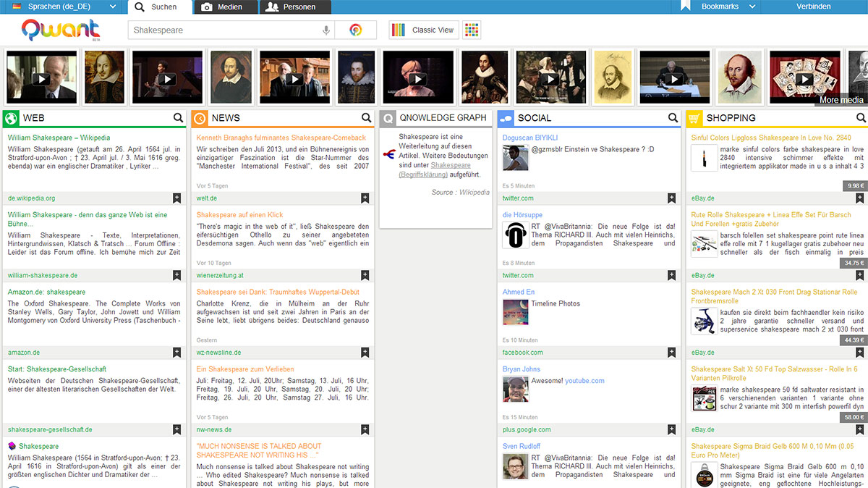
Task: Click Verbinden to sign in
Action: tap(814, 7)
